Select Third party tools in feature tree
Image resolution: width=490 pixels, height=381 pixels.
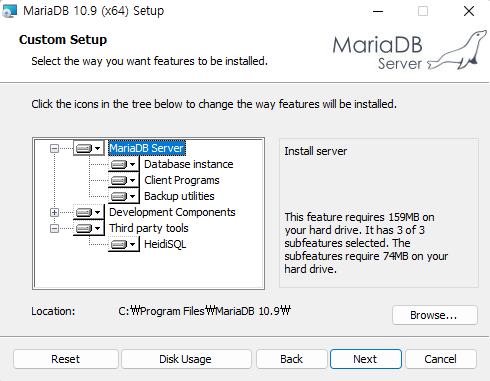(149, 228)
